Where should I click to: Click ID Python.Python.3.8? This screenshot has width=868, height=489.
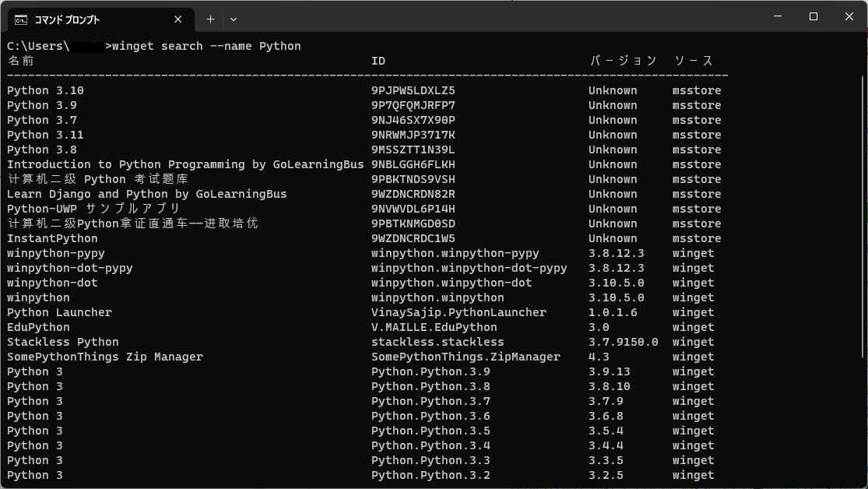(430, 386)
